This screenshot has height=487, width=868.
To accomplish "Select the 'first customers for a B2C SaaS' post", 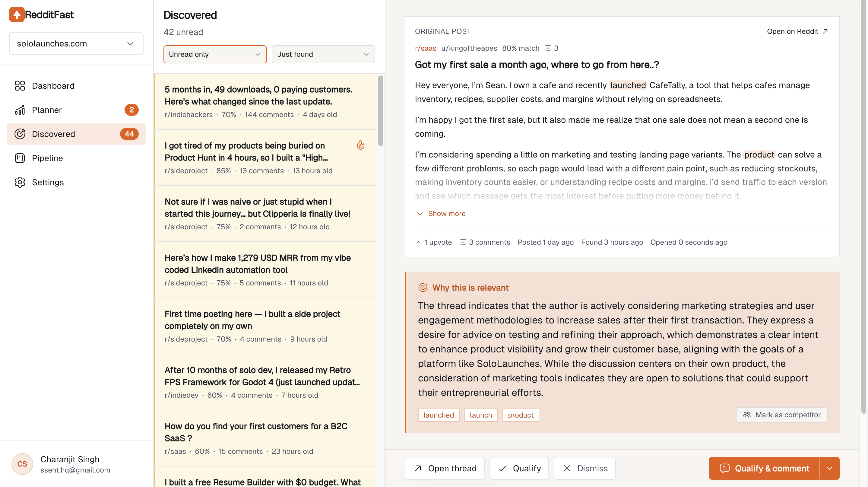I will [265, 438].
